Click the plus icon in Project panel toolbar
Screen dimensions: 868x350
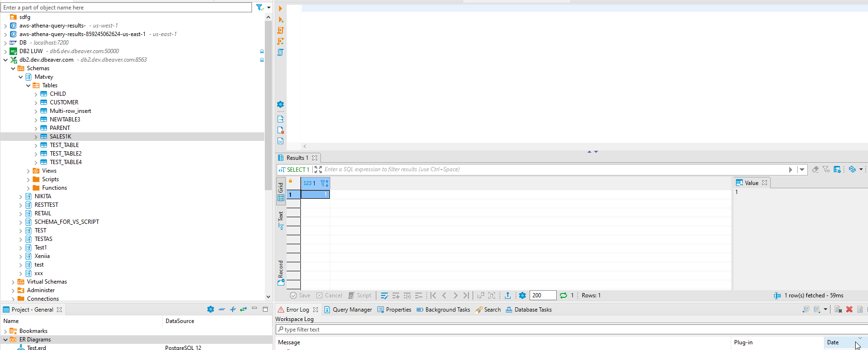click(233, 309)
